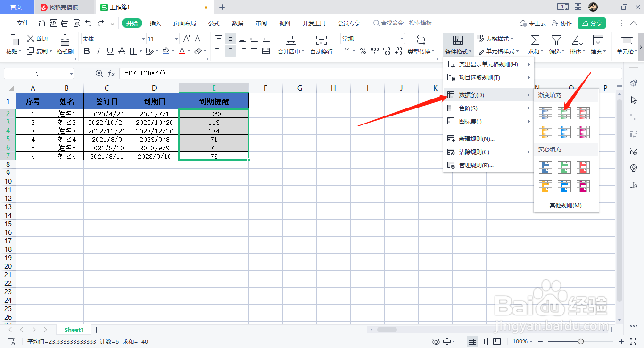
Task: Add a new sheet with plus icon
Action: pyautogui.click(x=97, y=330)
